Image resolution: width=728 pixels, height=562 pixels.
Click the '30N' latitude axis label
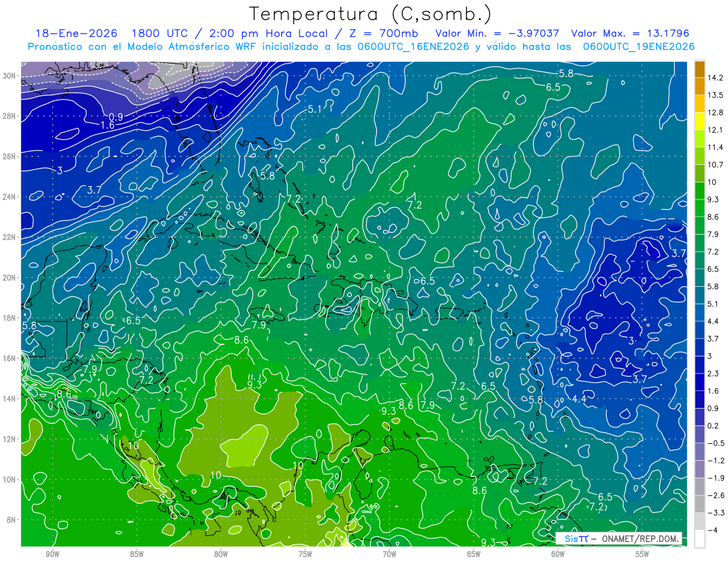pos(10,76)
